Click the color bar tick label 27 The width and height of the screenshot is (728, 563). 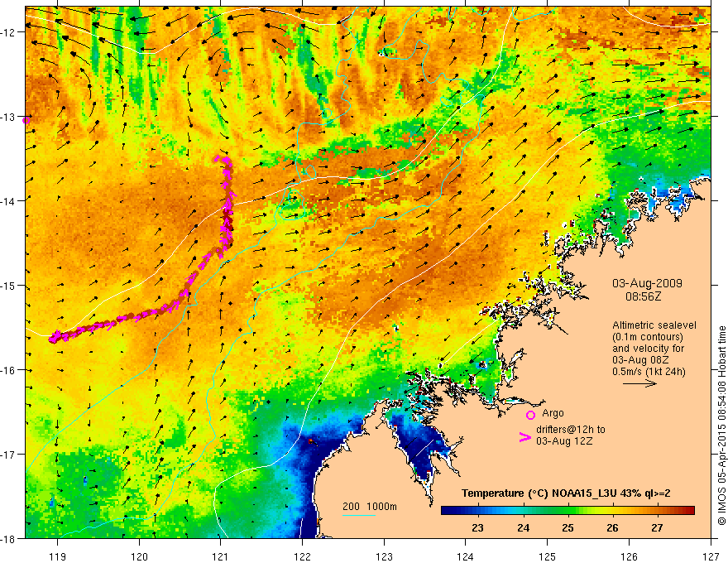click(x=657, y=527)
